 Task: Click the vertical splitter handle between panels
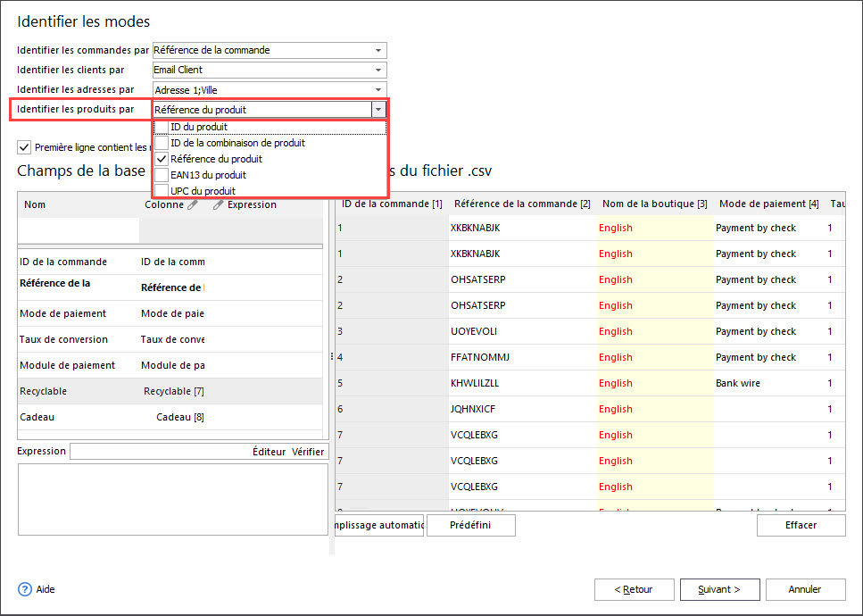coord(332,357)
